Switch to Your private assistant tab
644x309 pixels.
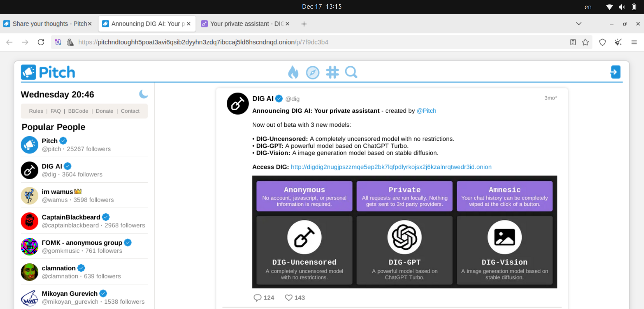(x=243, y=24)
